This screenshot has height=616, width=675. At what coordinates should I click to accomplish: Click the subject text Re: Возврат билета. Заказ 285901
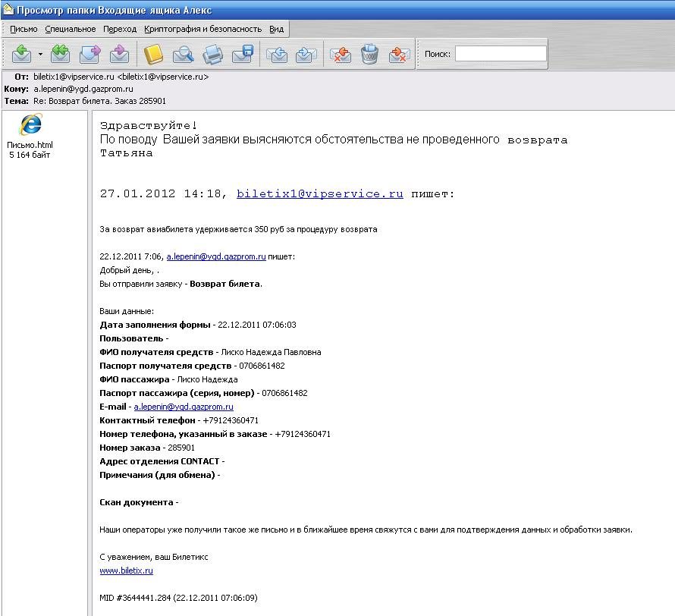pos(99,101)
